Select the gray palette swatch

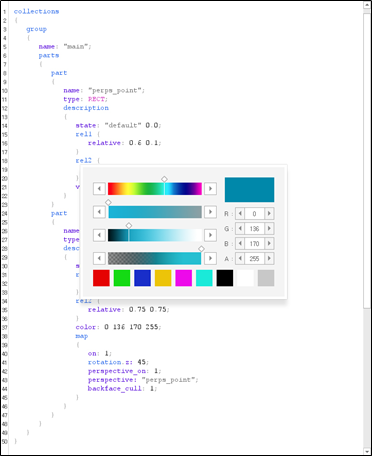coord(266,278)
